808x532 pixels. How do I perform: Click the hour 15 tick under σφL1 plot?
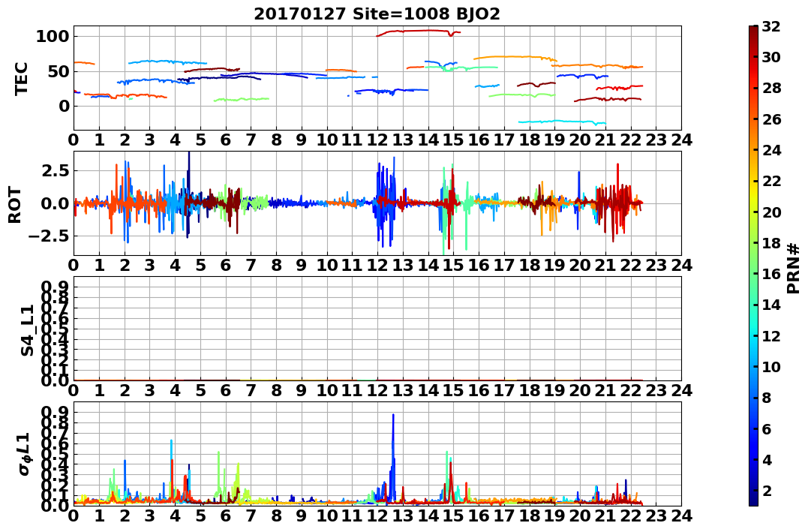coord(453,516)
